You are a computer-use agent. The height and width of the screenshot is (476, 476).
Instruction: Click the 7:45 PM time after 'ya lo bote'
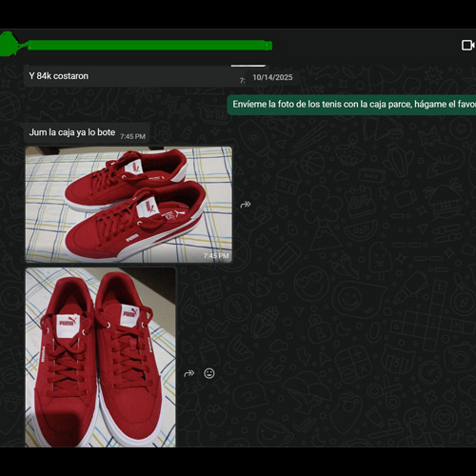[x=132, y=136]
